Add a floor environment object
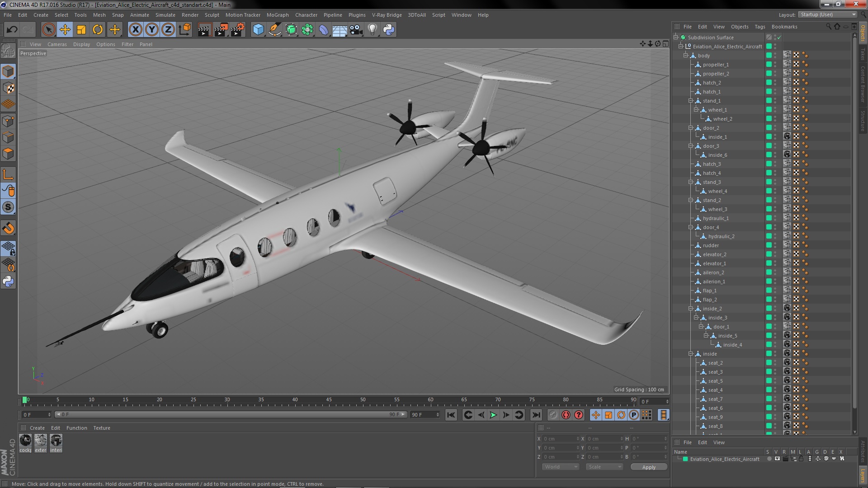This screenshot has height=488, width=868. [x=340, y=30]
